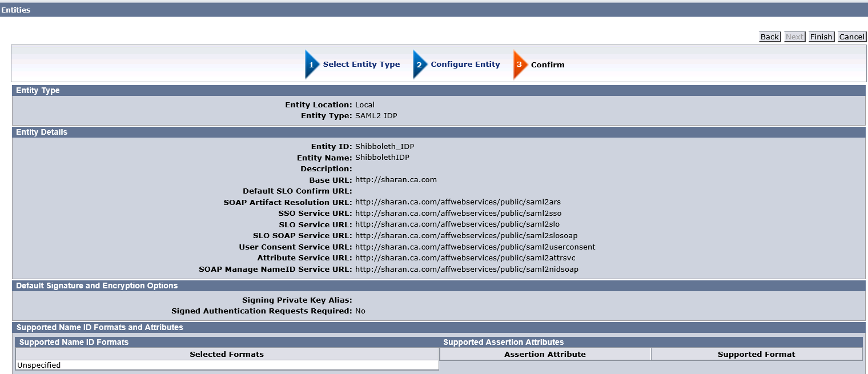Click Finish to complete the entity wizard

coord(821,37)
